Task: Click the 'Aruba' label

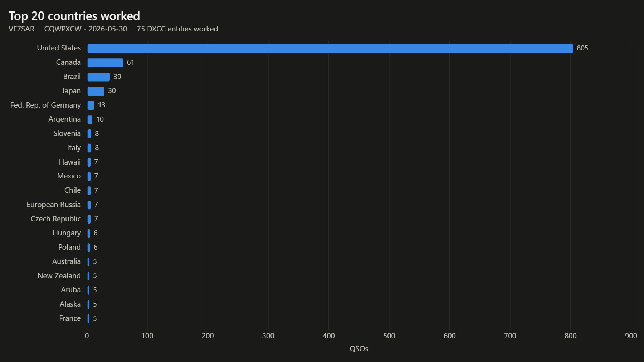Action: coord(71,290)
